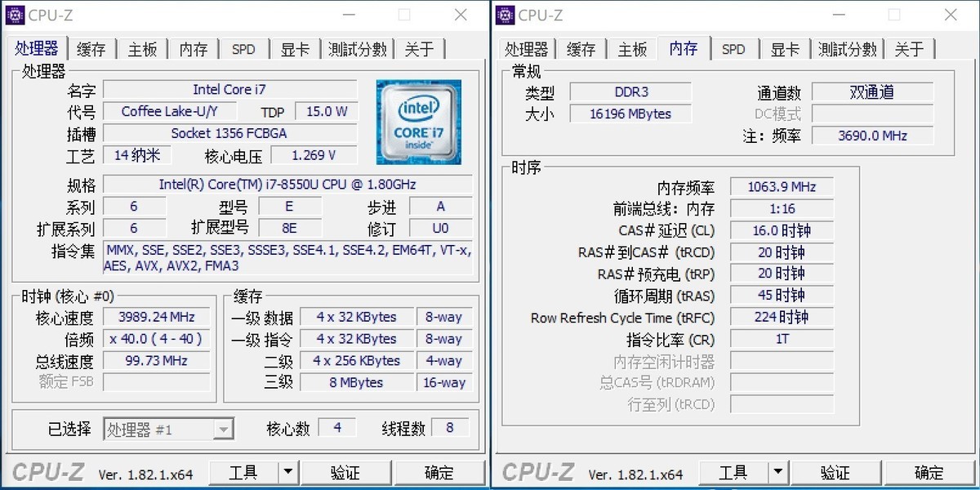Switch to the 处理器 tab in right window

click(x=527, y=49)
